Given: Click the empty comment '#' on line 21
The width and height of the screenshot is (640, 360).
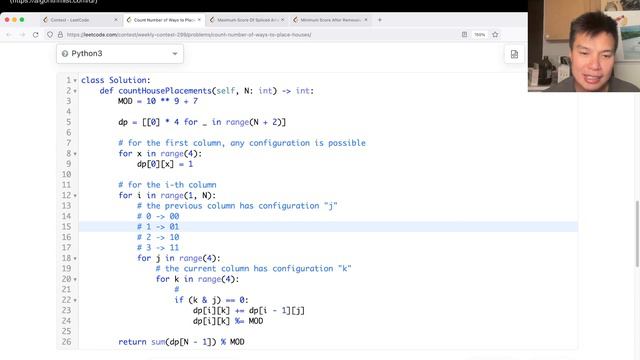Looking at the screenshot, I should (176, 289).
